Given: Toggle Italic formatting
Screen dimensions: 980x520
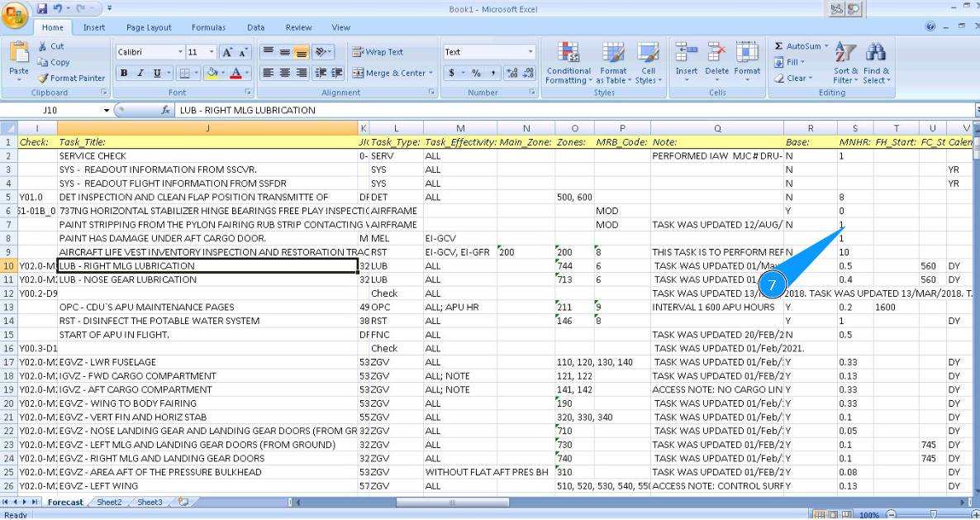Looking at the screenshot, I should click(x=140, y=74).
